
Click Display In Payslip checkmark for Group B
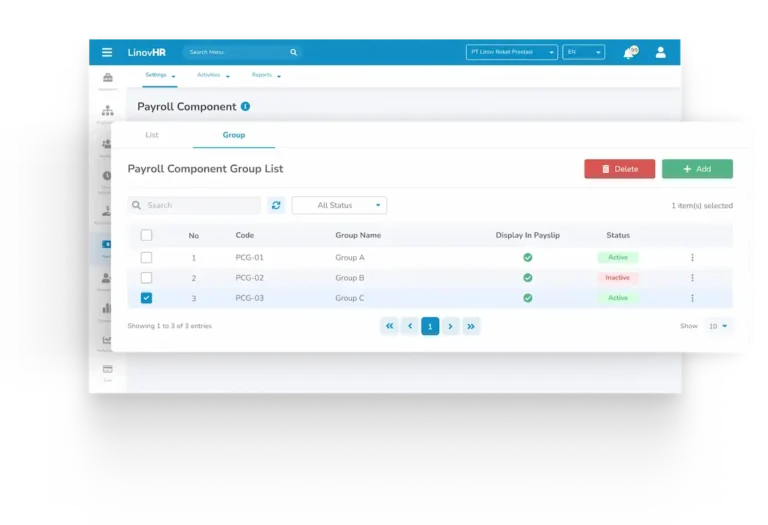(x=528, y=278)
